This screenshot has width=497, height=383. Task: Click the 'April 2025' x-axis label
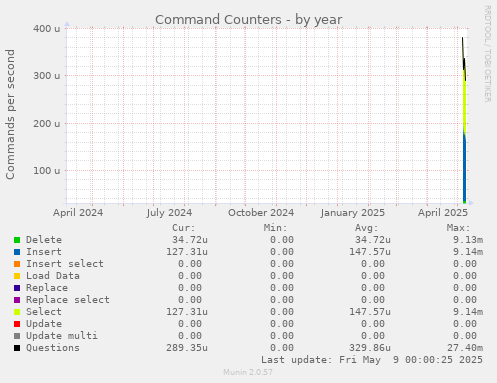click(443, 213)
